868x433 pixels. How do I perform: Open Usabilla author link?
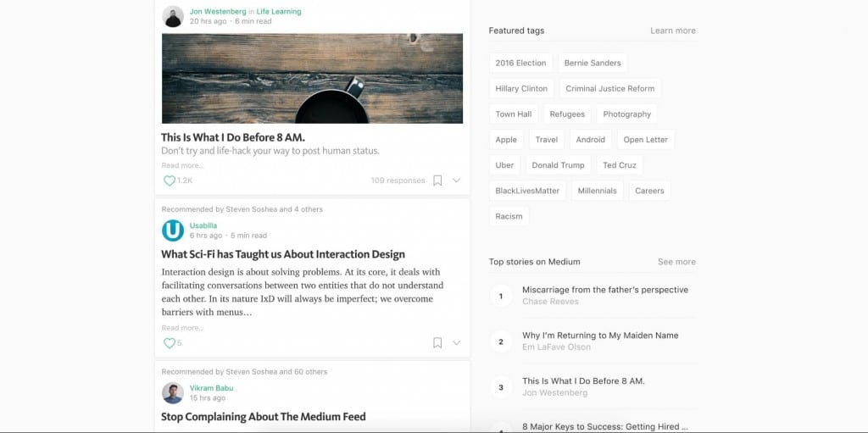click(x=203, y=225)
